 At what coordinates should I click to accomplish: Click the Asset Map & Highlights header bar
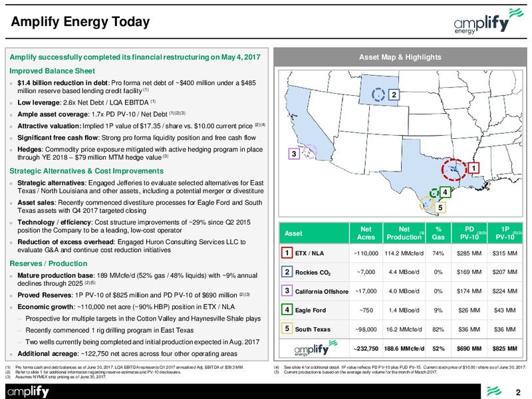point(400,57)
